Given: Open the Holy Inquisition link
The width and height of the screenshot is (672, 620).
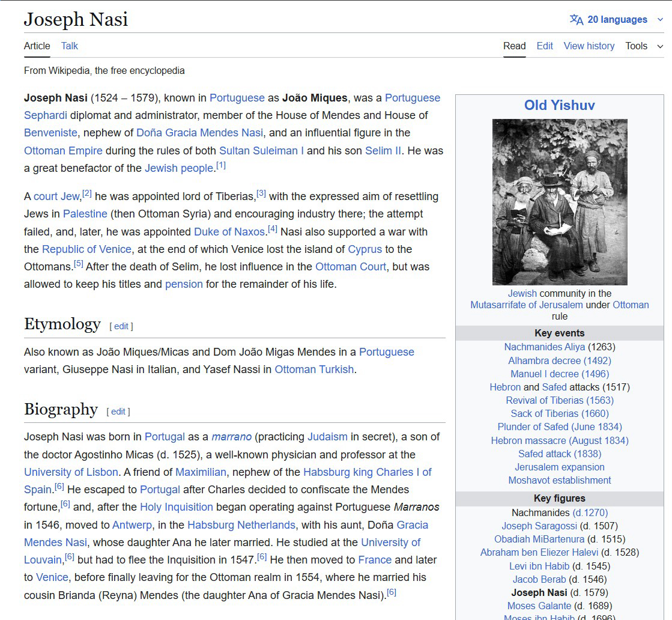Looking at the screenshot, I should 177,507.
